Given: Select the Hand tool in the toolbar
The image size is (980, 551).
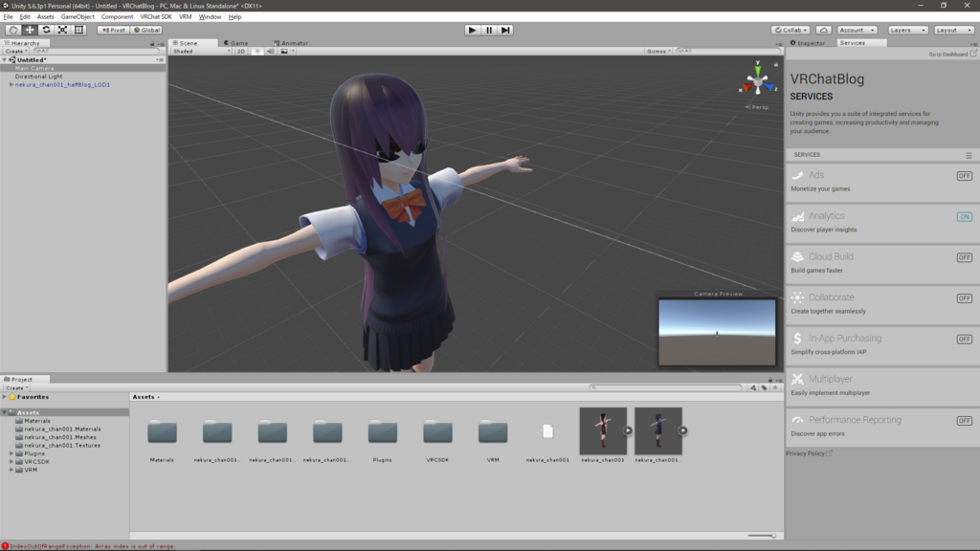Looking at the screenshot, I should click(12, 30).
